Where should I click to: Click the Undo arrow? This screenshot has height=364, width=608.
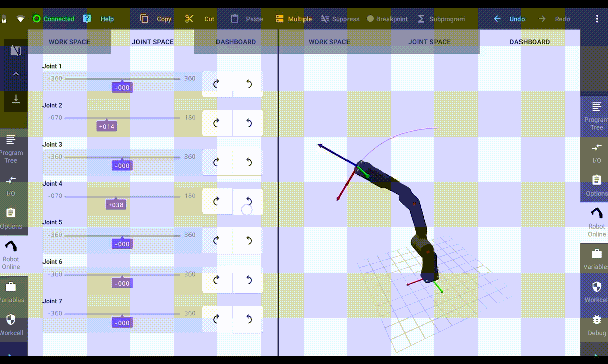[x=497, y=19]
